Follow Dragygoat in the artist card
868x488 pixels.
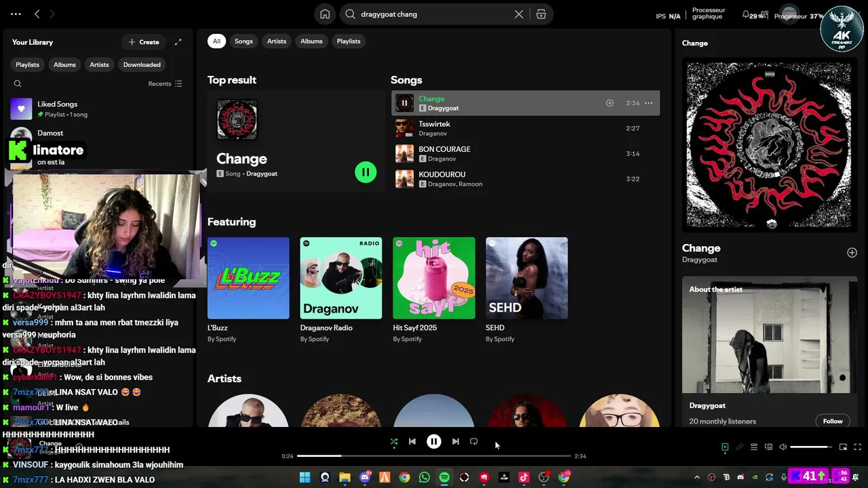click(x=833, y=422)
